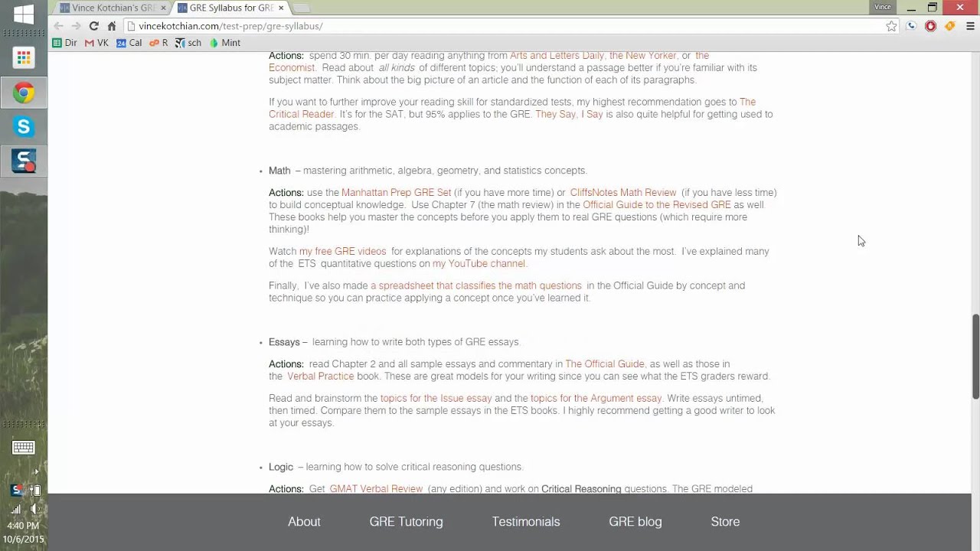Click The Official Guide link under Essays
This screenshot has width=980, height=551.
(604, 364)
